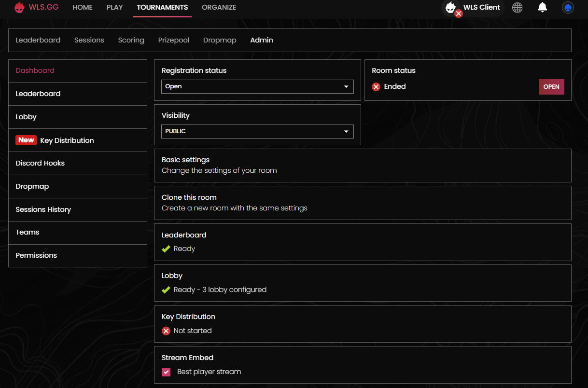Screen dimensions: 588x388
Task: Click the red X next to Room status Ended
Action: 376,87
